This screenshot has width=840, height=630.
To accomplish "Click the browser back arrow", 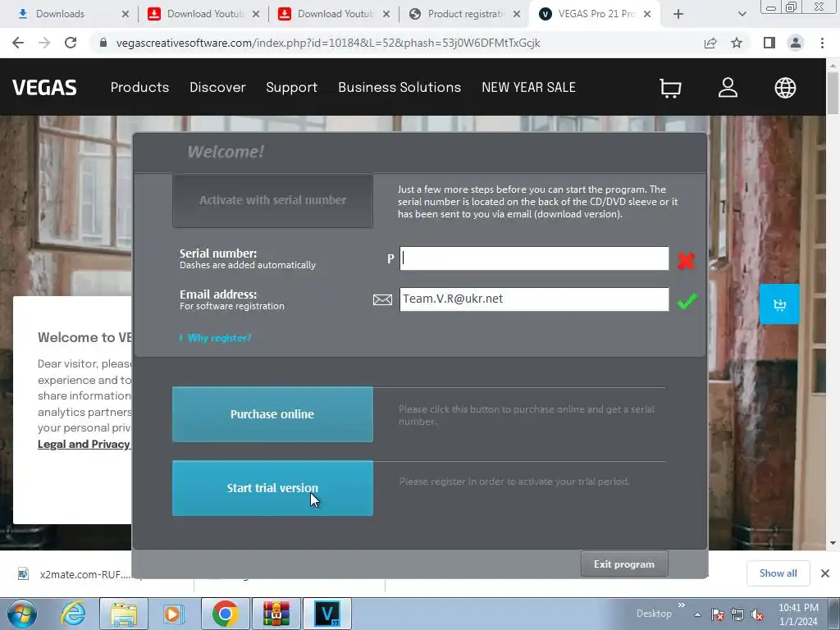I will pyautogui.click(x=18, y=43).
